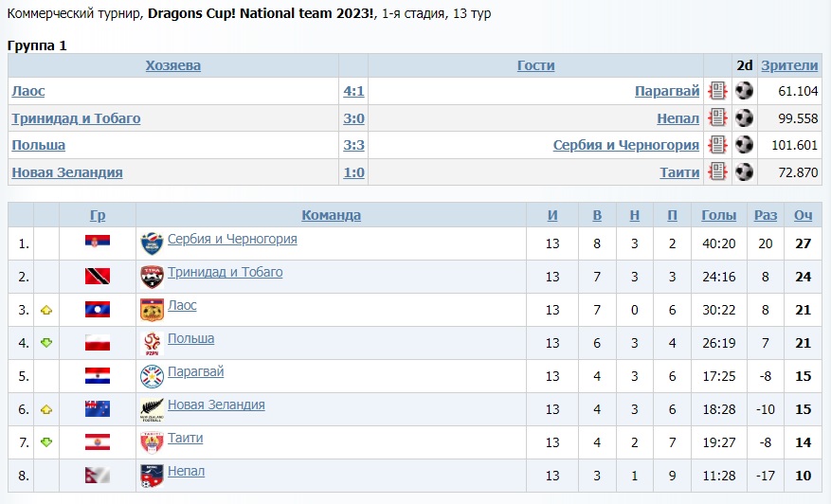Click the Trinidad and Tobago team logo
This screenshot has width=831, height=504.
pyautogui.click(x=152, y=277)
